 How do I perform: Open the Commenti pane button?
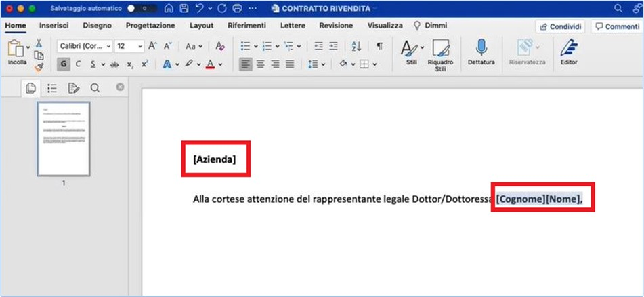pyautogui.click(x=616, y=26)
